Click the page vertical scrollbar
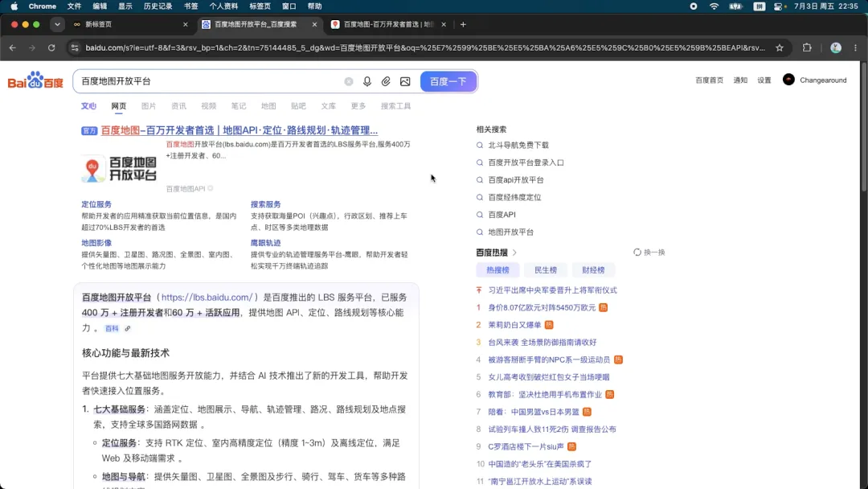This screenshot has width=868, height=489. coord(863,127)
